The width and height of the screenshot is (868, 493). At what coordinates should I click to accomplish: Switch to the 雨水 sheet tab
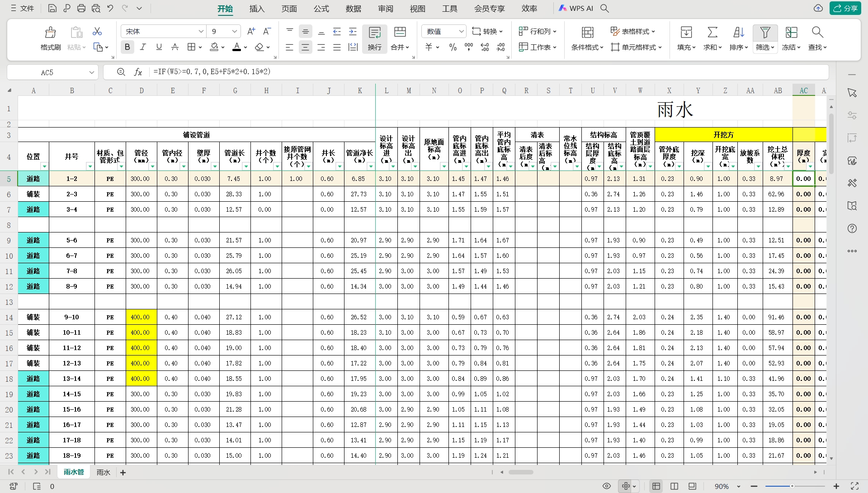point(103,472)
